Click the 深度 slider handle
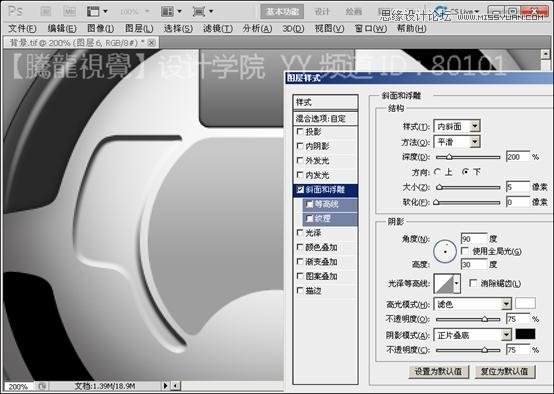The image size is (554, 394). coord(449,157)
